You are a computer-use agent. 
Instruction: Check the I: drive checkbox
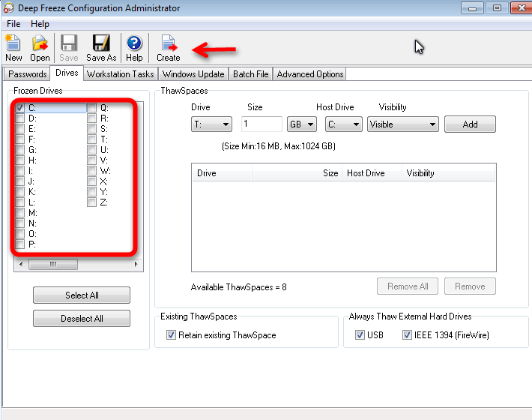click(20, 171)
